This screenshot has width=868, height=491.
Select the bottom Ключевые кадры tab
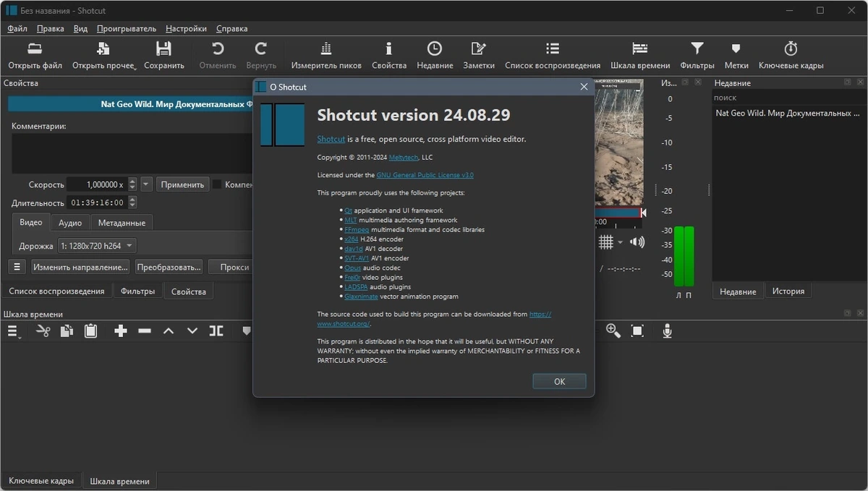coord(41,481)
